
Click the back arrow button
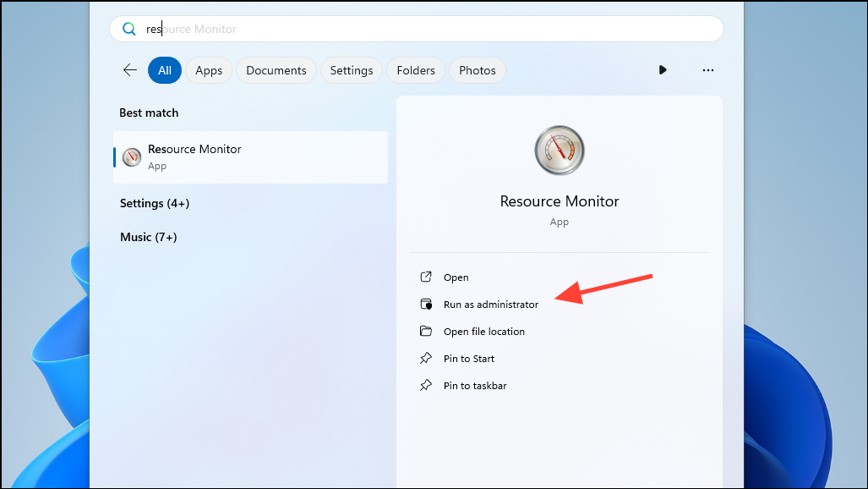pyautogui.click(x=130, y=70)
